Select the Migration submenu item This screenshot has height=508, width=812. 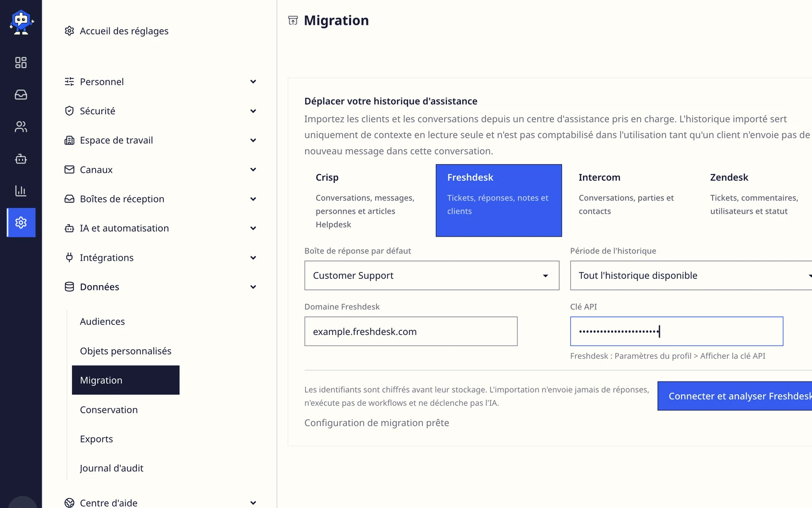(126, 380)
